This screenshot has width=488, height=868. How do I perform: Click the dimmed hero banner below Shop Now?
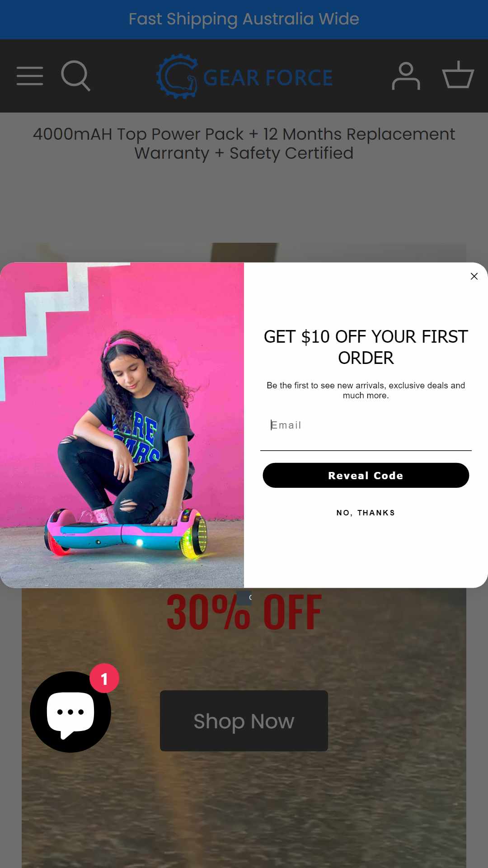[244, 809]
